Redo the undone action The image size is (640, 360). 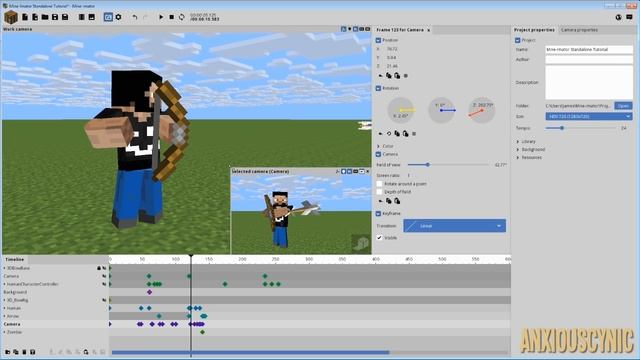point(145,17)
